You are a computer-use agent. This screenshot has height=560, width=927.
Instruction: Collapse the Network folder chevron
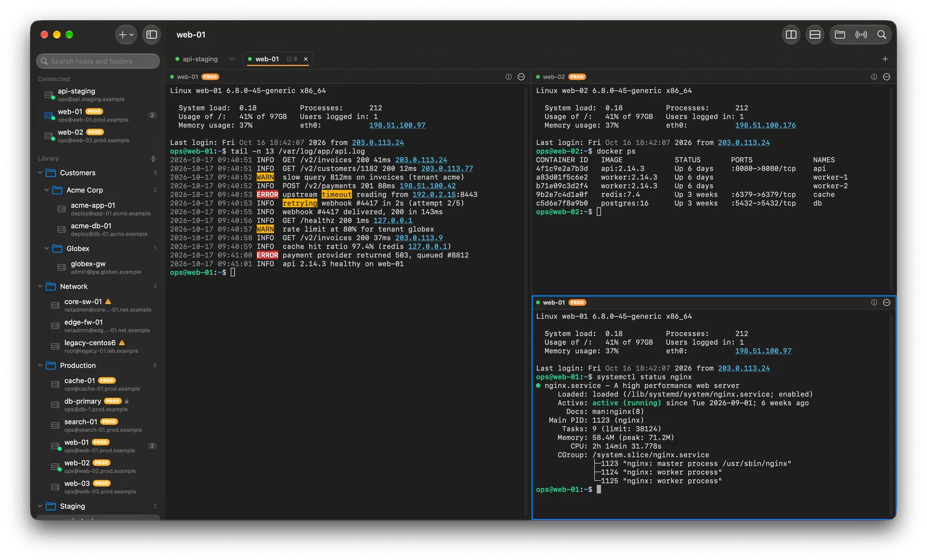(40, 287)
